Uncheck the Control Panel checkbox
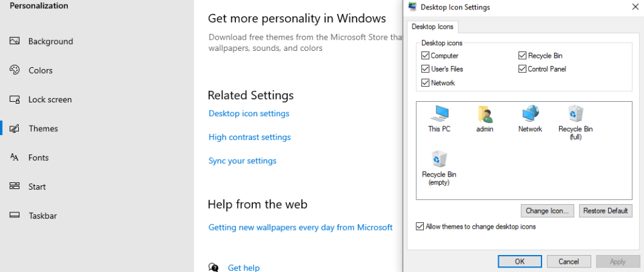Screen dimensions: 644x272 (x=522, y=69)
